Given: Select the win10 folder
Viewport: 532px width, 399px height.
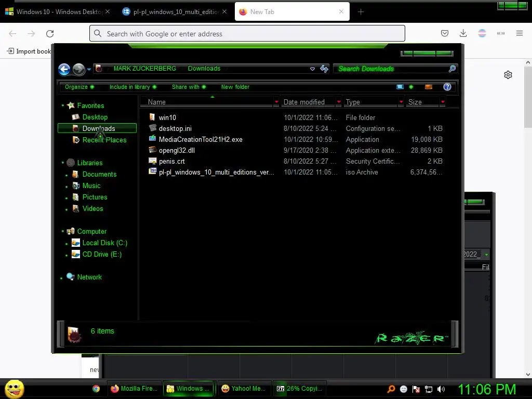Looking at the screenshot, I should click(x=167, y=118).
